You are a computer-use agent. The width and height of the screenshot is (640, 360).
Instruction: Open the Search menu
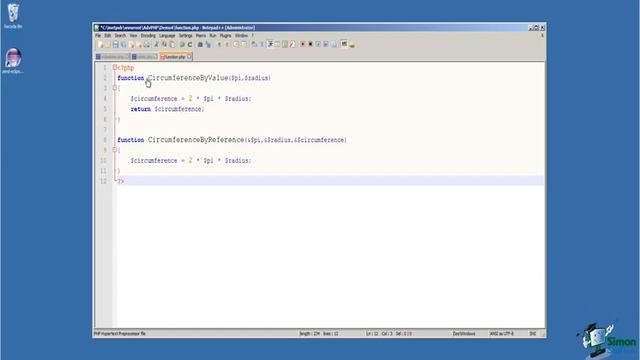120,36
